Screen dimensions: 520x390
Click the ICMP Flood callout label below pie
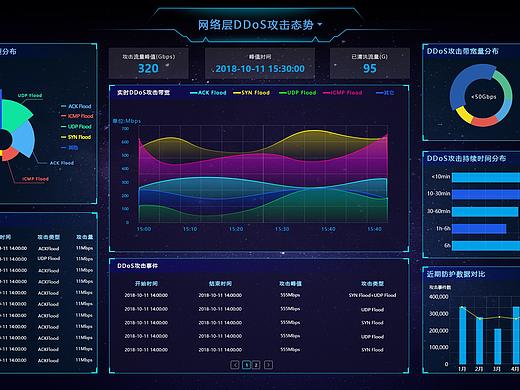pos(35,179)
